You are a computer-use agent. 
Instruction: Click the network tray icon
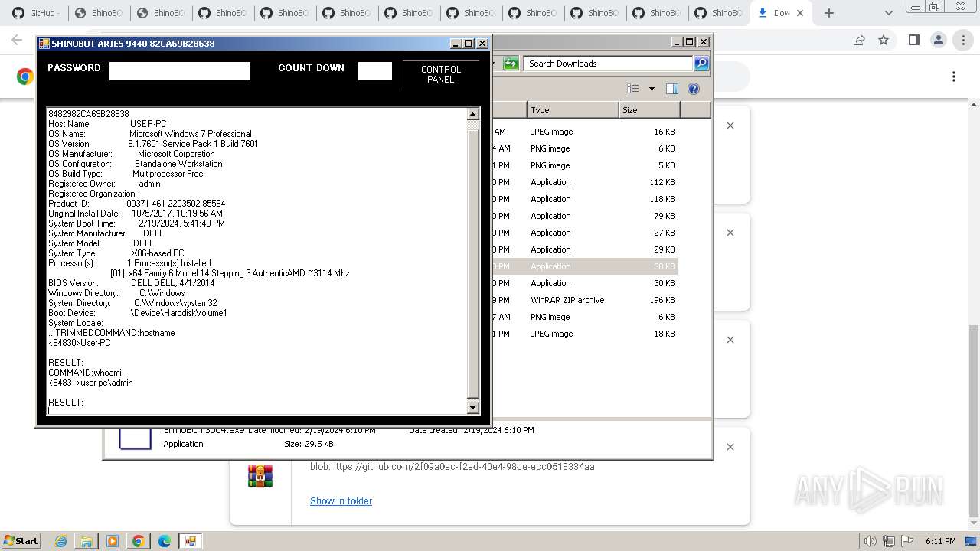[888, 541]
